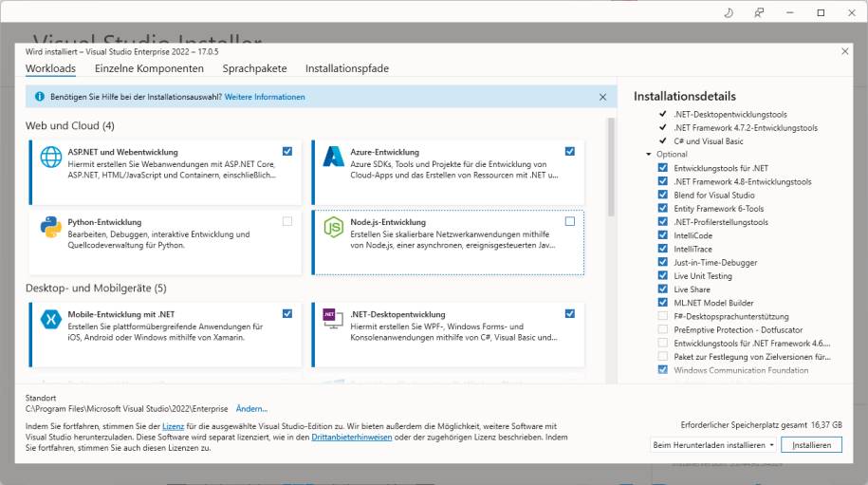
Task: Collapse the Optional section arrow
Action: (649, 154)
